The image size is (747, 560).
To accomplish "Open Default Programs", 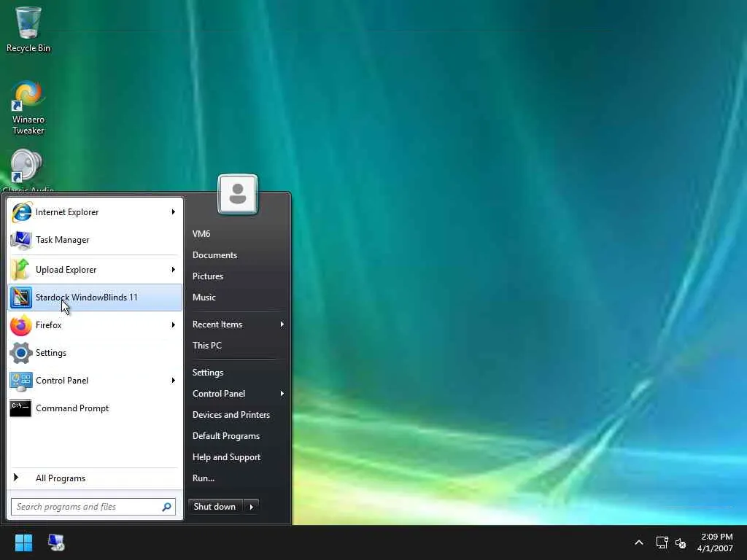I will [226, 436].
